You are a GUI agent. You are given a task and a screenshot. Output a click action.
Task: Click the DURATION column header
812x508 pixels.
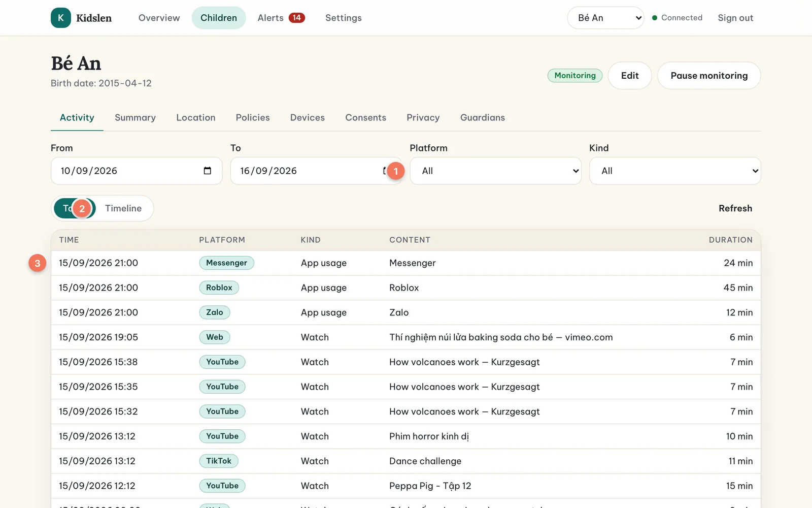[x=731, y=240]
